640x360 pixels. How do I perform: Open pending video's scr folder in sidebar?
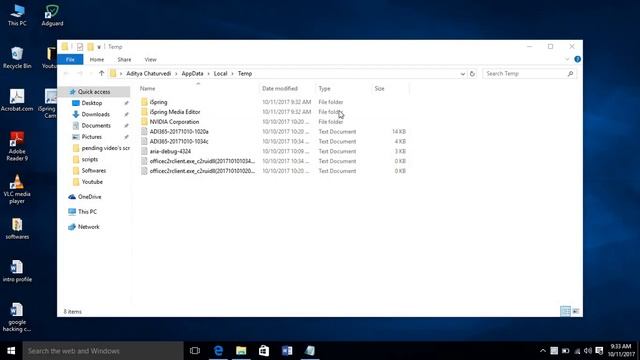tap(105, 148)
